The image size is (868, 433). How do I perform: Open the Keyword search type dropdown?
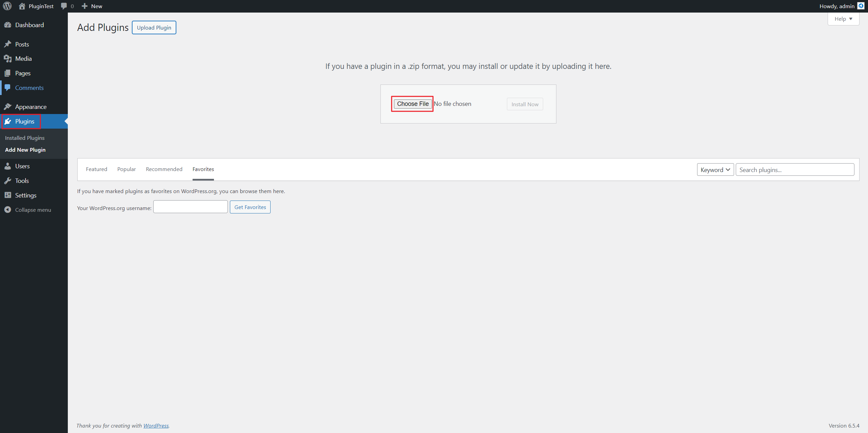click(x=715, y=170)
